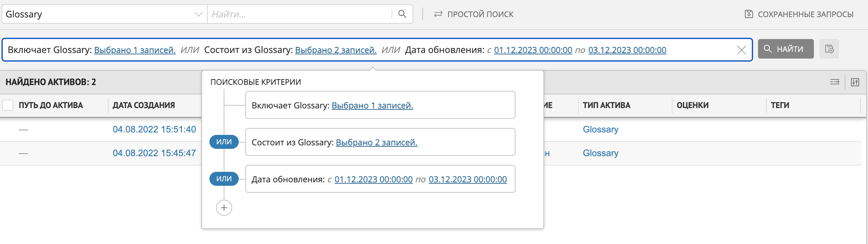Screen dimensions: 868x244
Task: Switch to ПРОСТОЙ ПОИСК mode
Action: 474,14
